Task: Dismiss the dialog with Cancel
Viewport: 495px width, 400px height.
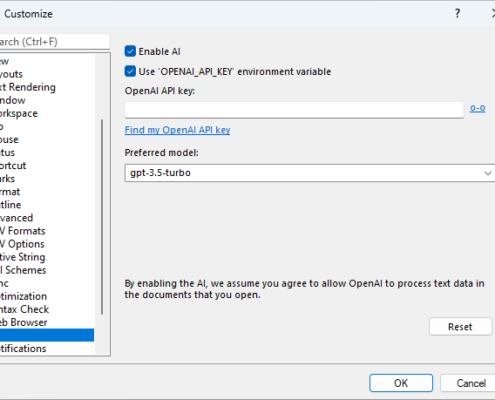Action: [468, 383]
